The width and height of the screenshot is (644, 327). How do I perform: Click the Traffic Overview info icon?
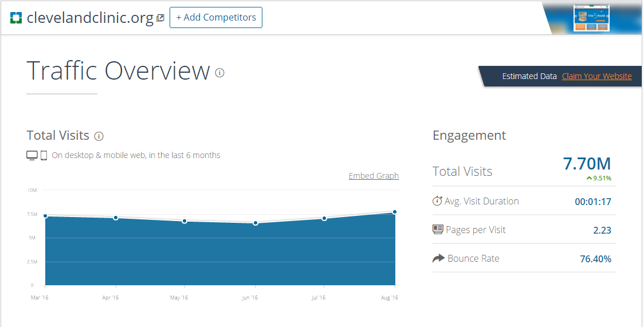click(x=220, y=73)
